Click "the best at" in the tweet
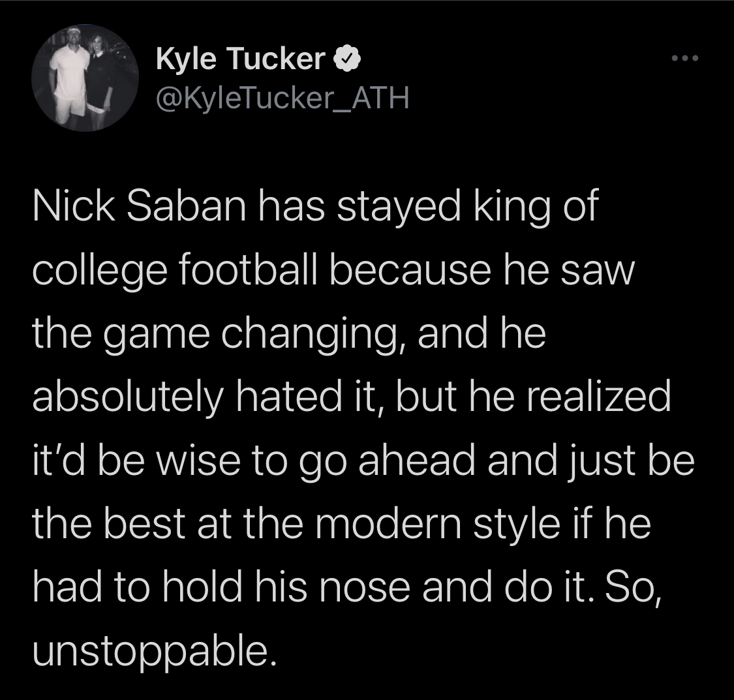Screen dimensions: 734x700 click(152, 523)
